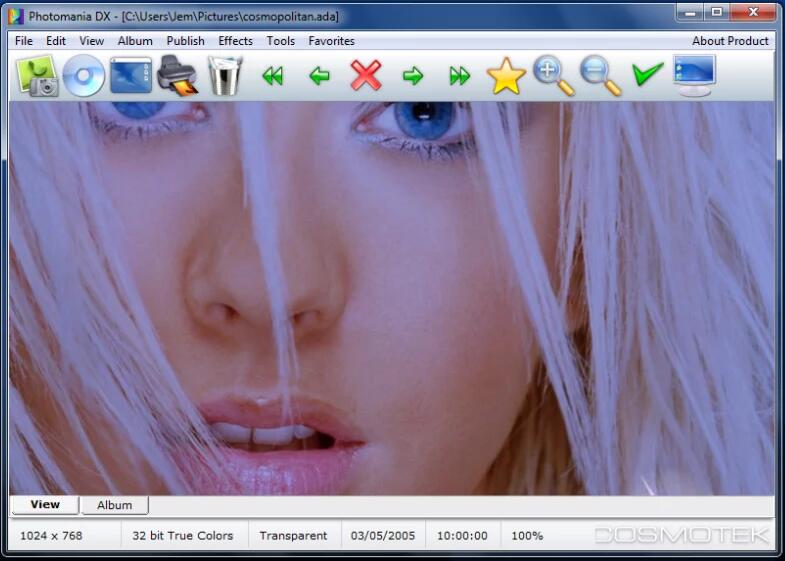
Task: Zoom in with magnifier plus icon
Action: 553,76
